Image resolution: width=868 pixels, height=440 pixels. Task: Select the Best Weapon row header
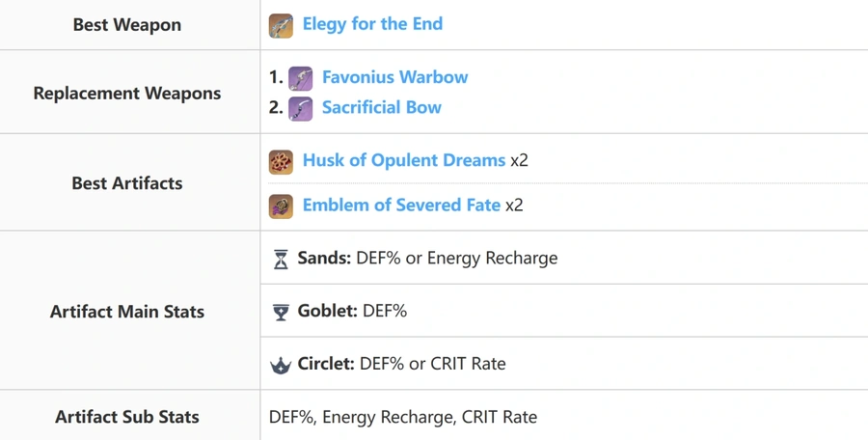[127, 25]
